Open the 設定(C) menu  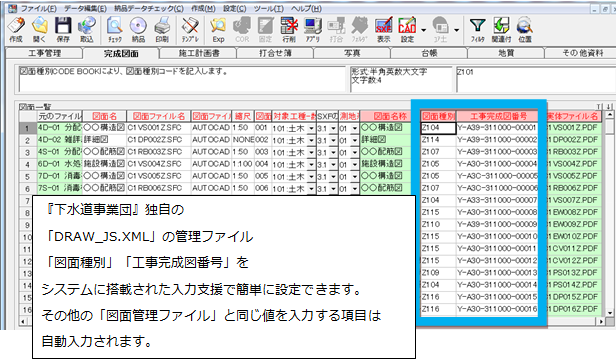point(235,8)
